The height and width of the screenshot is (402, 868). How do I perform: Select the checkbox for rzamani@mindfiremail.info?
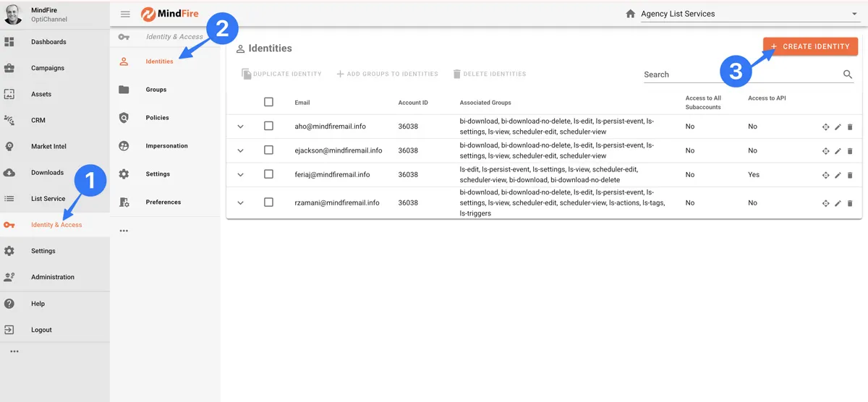[x=268, y=202]
